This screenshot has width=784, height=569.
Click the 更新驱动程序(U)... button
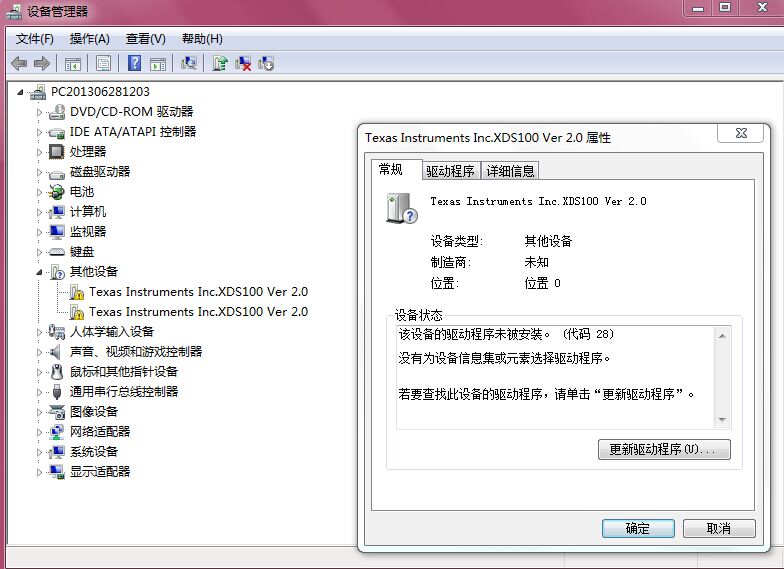(x=664, y=449)
